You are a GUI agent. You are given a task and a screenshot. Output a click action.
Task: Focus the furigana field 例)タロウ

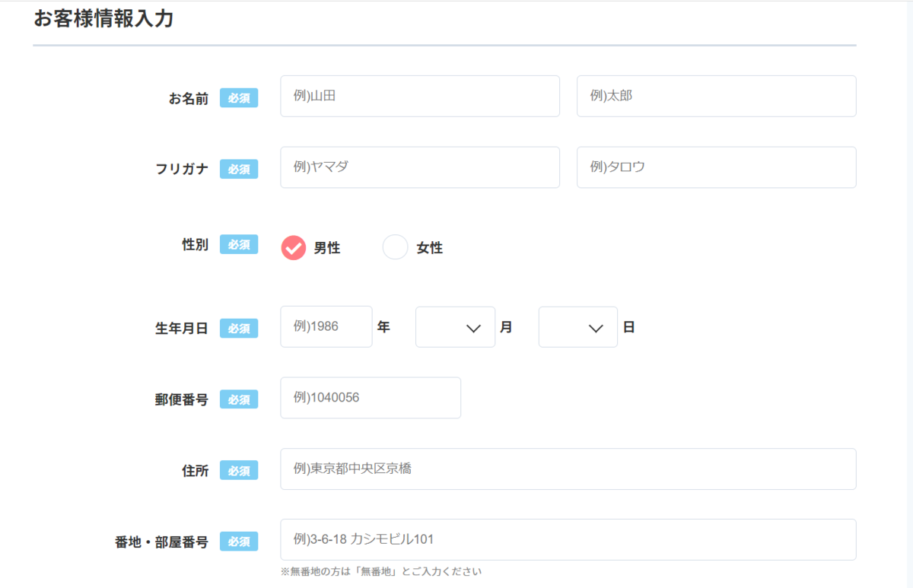click(717, 167)
